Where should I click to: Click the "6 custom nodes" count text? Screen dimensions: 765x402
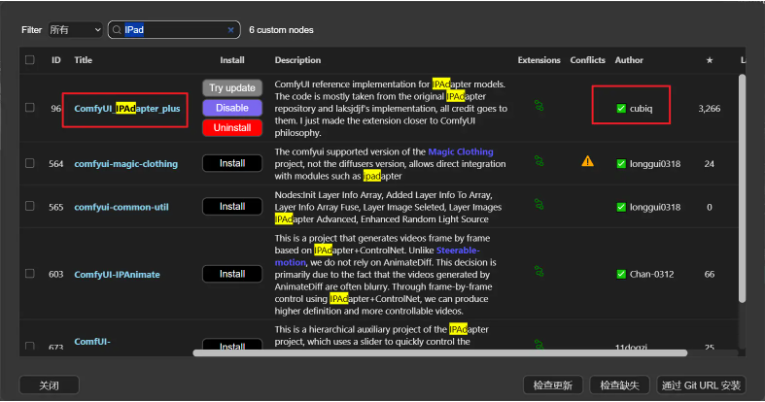(x=281, y=30)
